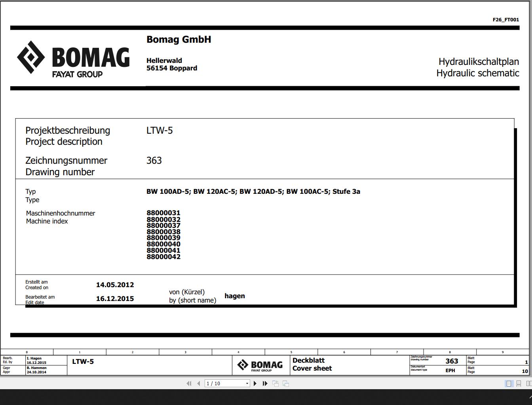Select single page view mode
Viewport: 532px width, 405px height.
click(509, 383)
